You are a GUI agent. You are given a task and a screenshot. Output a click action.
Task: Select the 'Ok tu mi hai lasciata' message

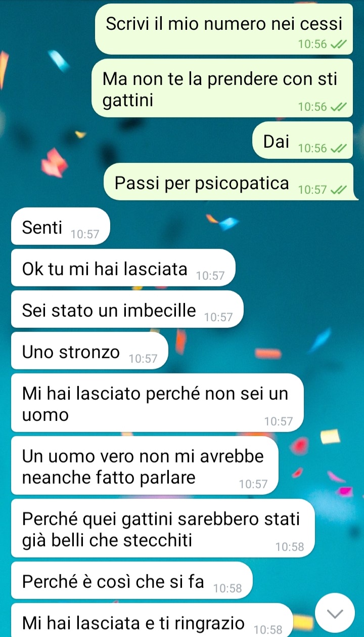[x=123, y=268]
